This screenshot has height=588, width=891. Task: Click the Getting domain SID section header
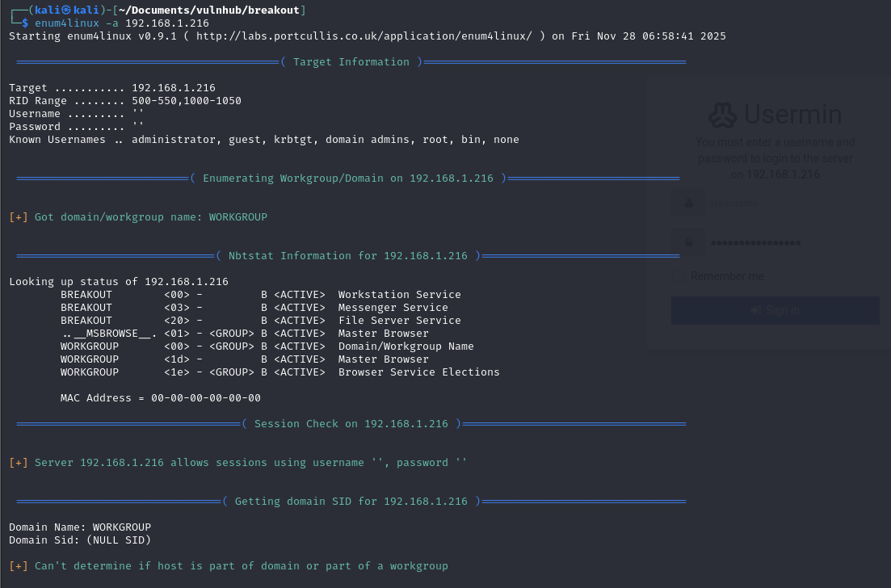pos(351,502)
